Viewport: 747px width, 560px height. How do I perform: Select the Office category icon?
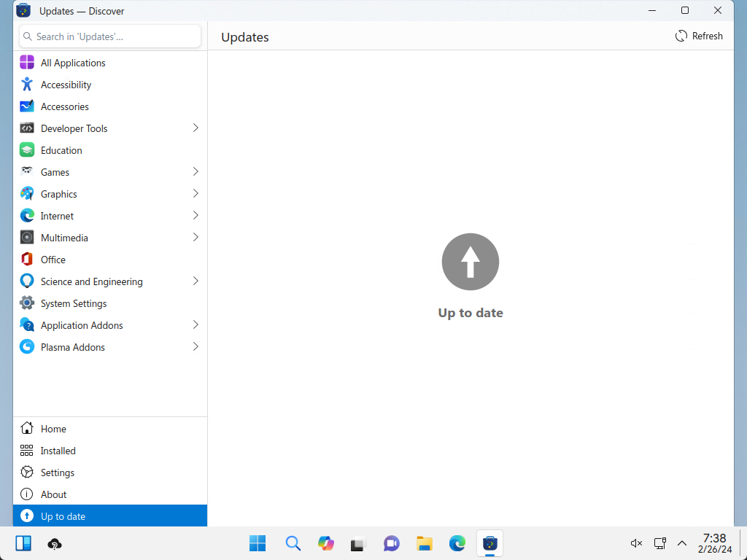tap(27, 260)
